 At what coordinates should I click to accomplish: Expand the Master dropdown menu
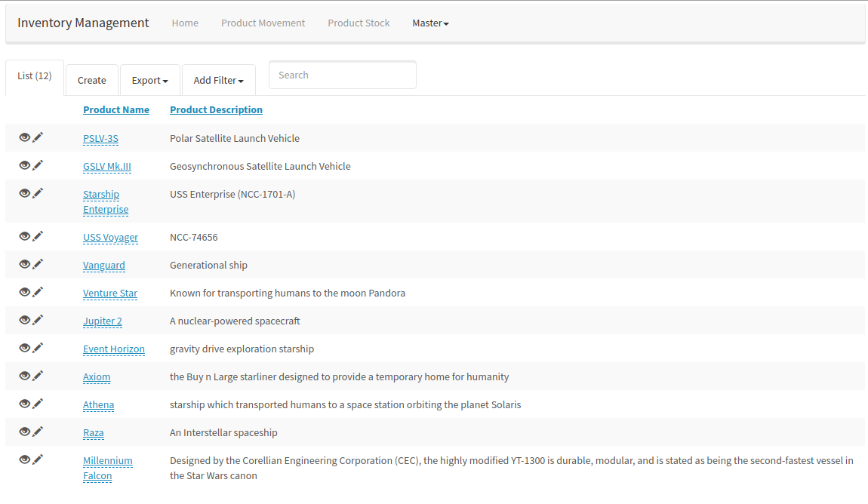pyautogui.click(x=430, y=23)
